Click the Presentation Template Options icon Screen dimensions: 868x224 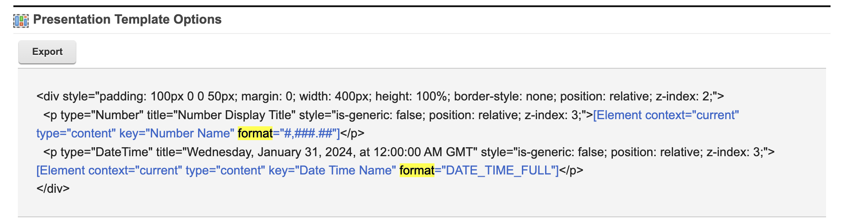coord(21,21)
